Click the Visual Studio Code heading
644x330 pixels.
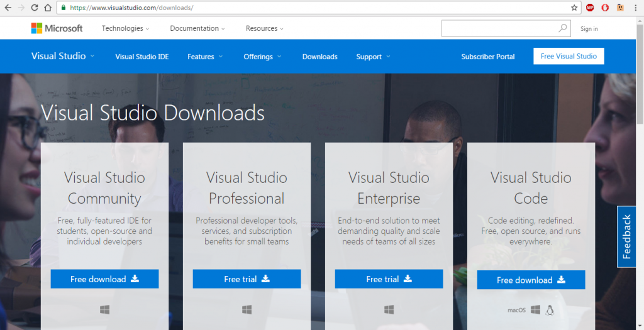tap(531, 188)
